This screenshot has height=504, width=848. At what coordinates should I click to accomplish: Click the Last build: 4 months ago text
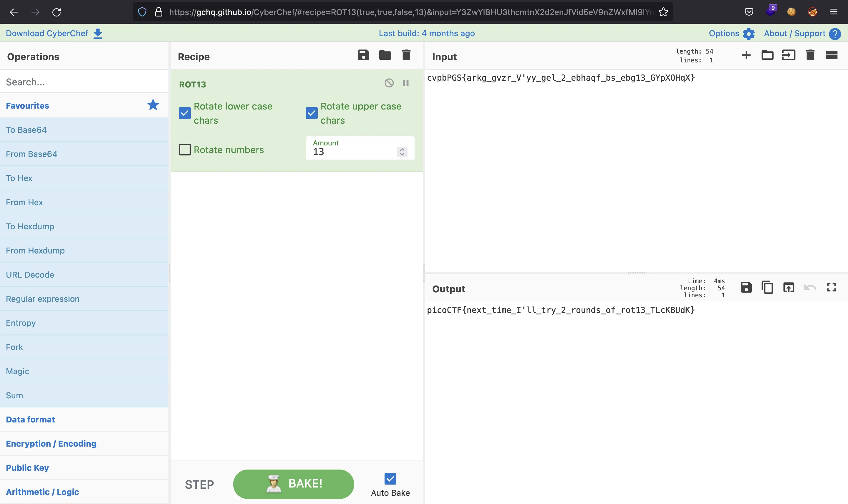click(x=427, y=33)
